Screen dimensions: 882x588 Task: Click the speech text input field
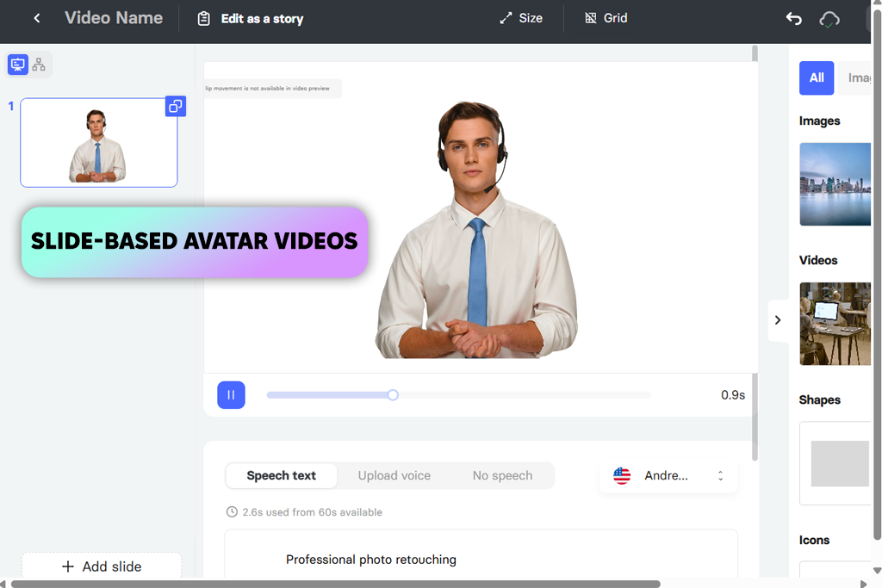click(481, 554)
